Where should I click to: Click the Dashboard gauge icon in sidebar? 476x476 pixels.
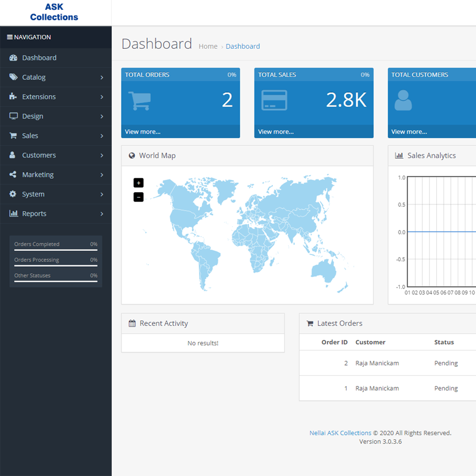pyautogui.click(x=13, y=58)
